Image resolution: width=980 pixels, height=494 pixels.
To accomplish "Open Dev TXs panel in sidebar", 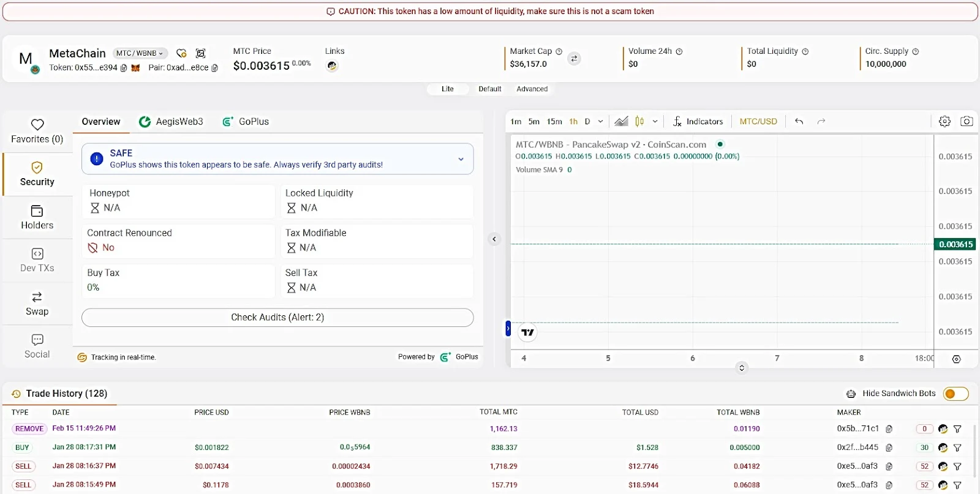I will tap(37, 260).
